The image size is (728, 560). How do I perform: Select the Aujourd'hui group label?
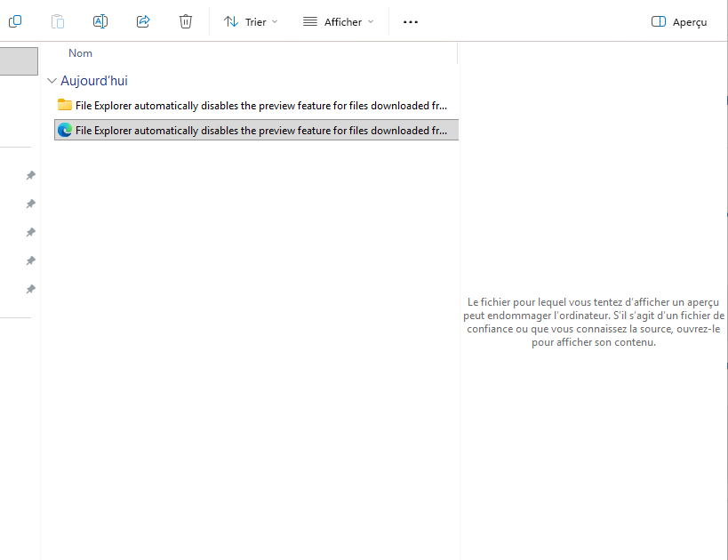94,81
